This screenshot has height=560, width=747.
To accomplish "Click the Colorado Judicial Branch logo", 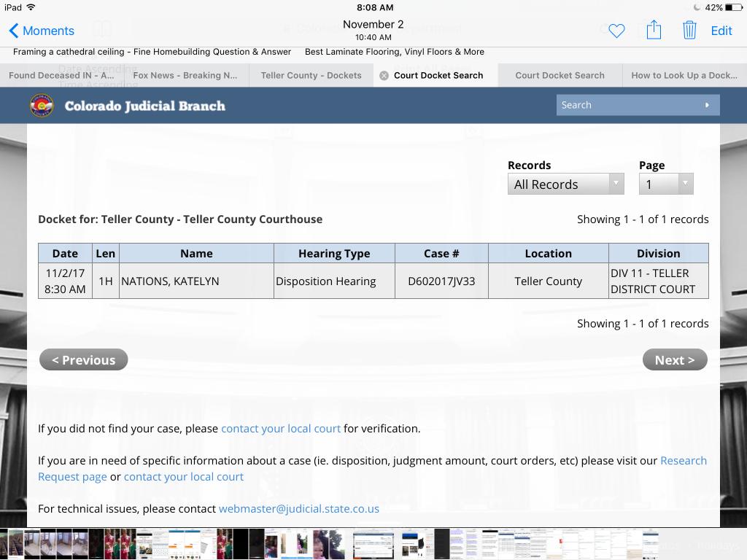I will tap(42, 106).
